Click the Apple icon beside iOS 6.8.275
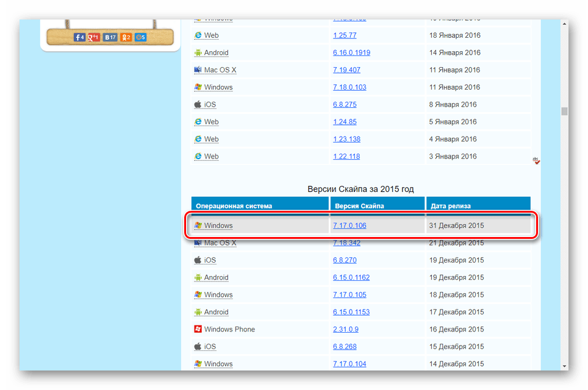 coord(198,104)
